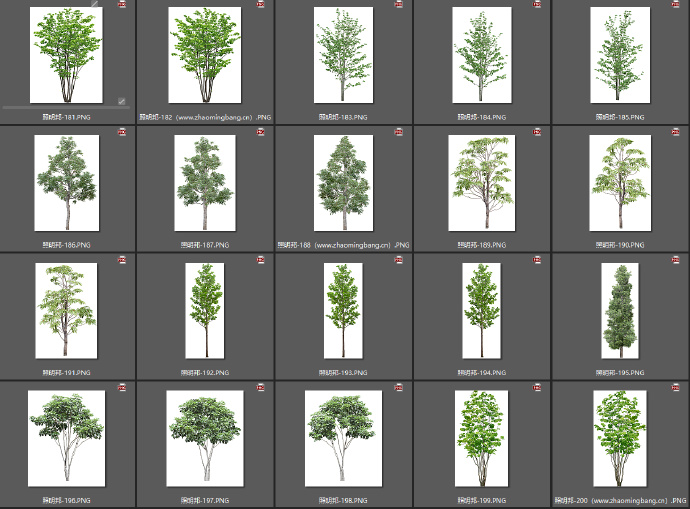Click the PNG badge on file 186
The height and width of the screenshot is (509, 690).
coord(122,132)
